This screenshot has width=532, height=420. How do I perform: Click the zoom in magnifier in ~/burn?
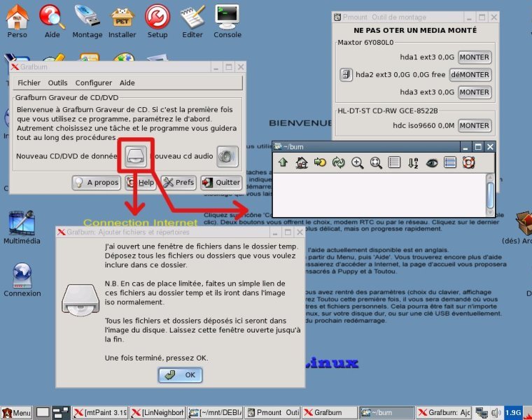(x=358, y=162)
